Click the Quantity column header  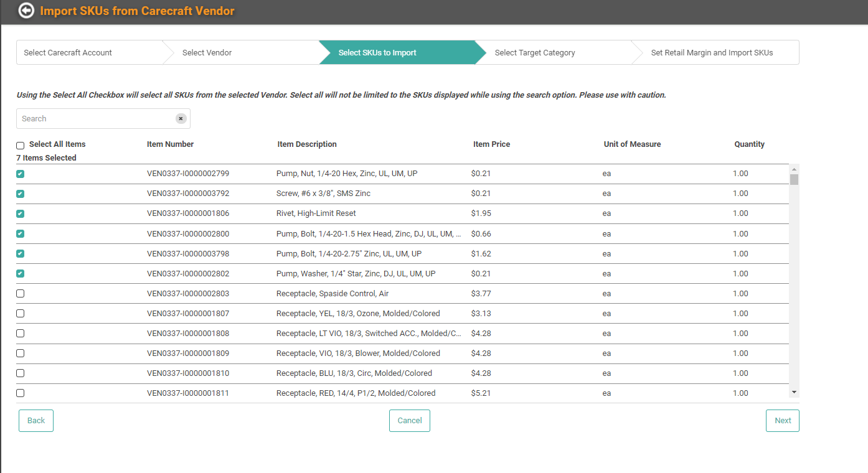point(749,144)
